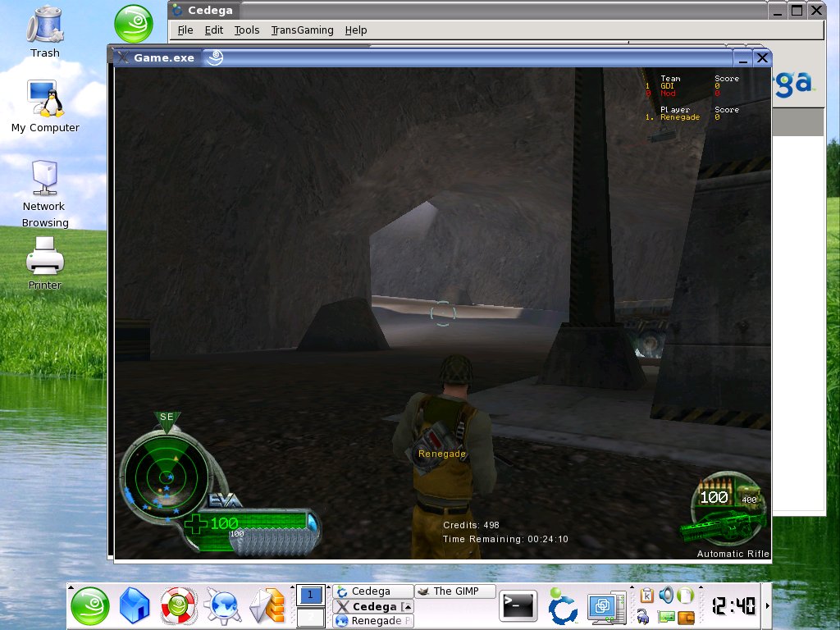Expand the panel hide arrow beside clock

[x=768, y=606]
